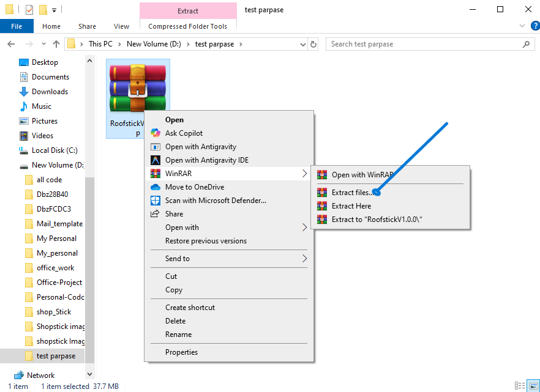Screen dimensions: 540x392
Task: Click This PC in the address breadcrumb
Action: 100,44
